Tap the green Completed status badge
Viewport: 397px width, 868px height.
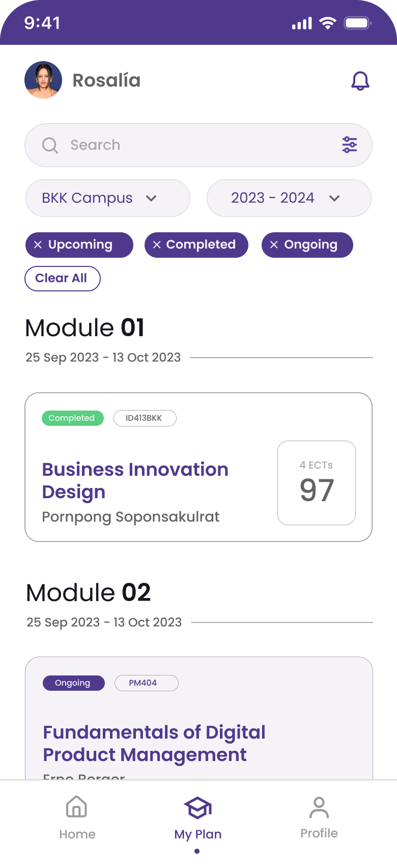click(x=73, y=418)
